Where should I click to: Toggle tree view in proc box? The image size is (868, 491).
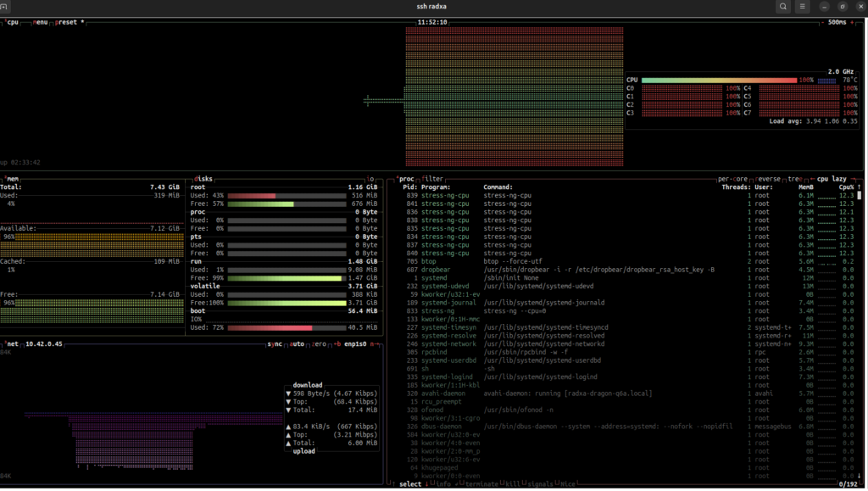coord(793,179)
